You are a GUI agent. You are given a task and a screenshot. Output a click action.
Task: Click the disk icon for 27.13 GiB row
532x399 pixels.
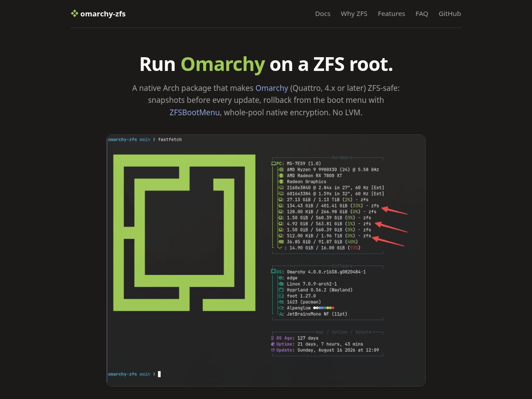(x=281, y=199)
